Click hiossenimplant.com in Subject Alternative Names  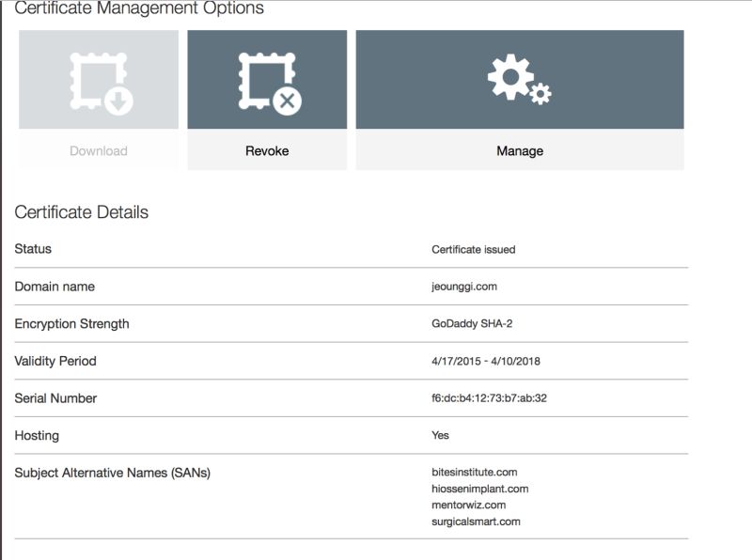tap(480, 490)
